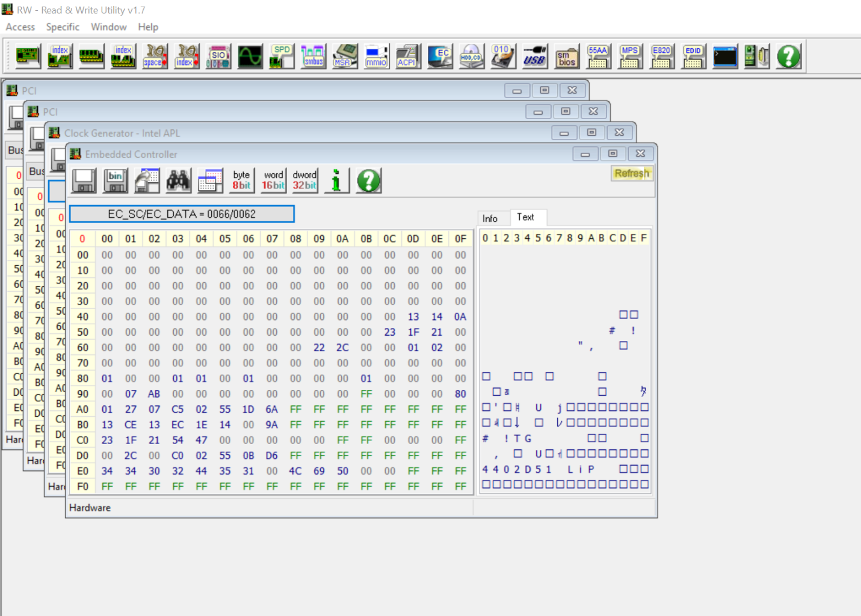This screenshot has width=861, height=616.
Task: Click the Refresh button
Action: tap(632, 173)
